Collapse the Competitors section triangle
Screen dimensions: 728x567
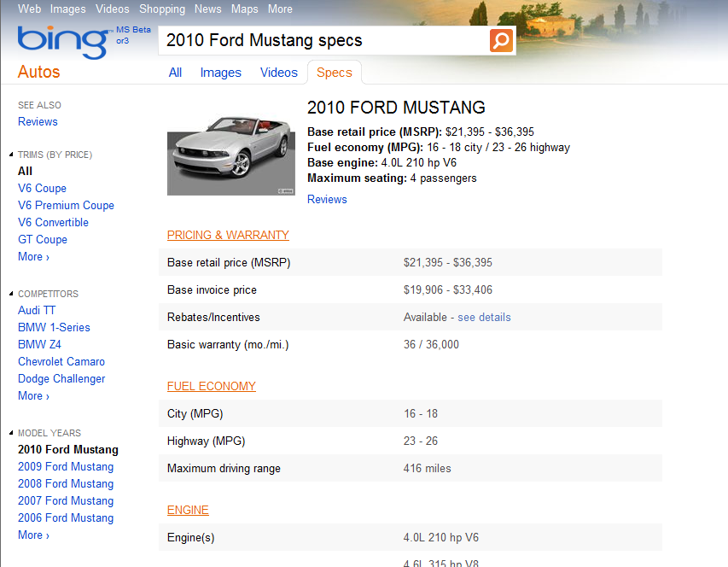point(11,295)
